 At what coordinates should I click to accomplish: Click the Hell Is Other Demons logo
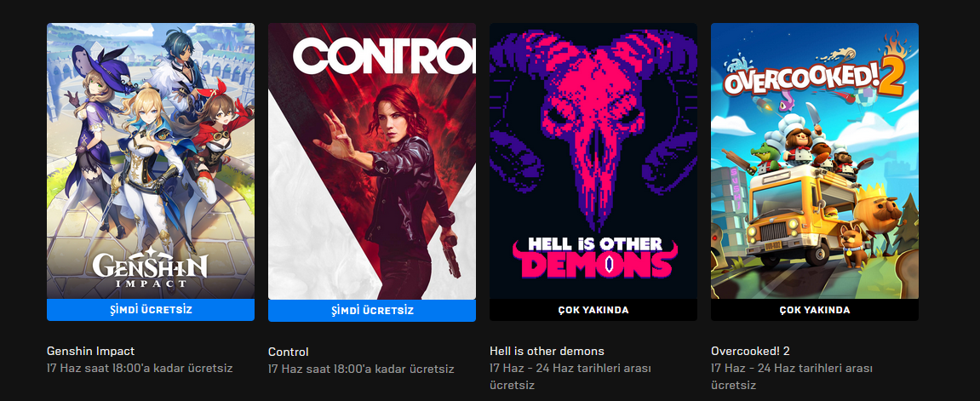[595, 256]
